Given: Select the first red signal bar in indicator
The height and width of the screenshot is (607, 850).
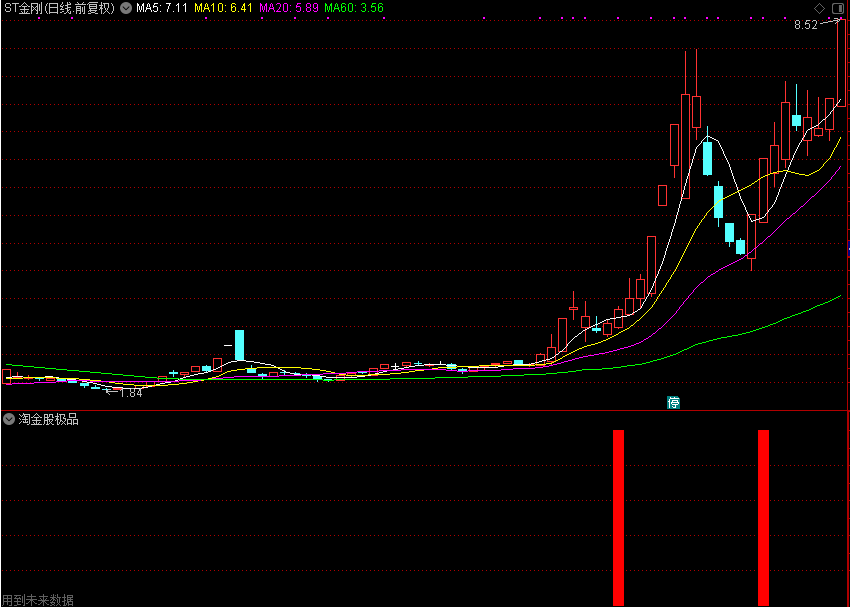Looking at the screenshot, I should click(x=619, y=518).
